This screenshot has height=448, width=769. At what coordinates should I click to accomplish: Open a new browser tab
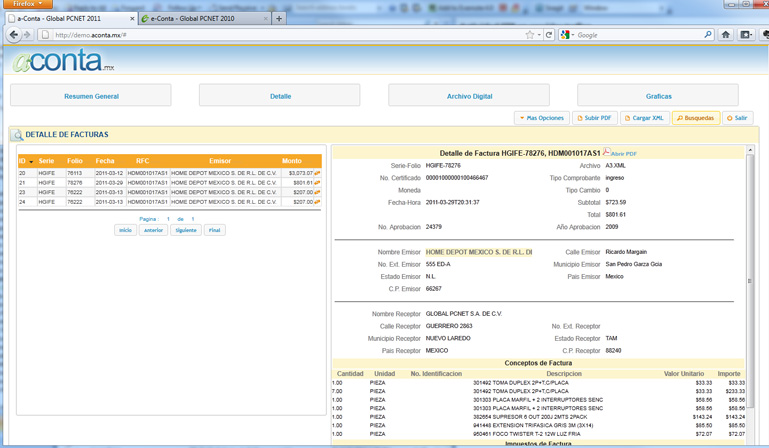point(279,19)
